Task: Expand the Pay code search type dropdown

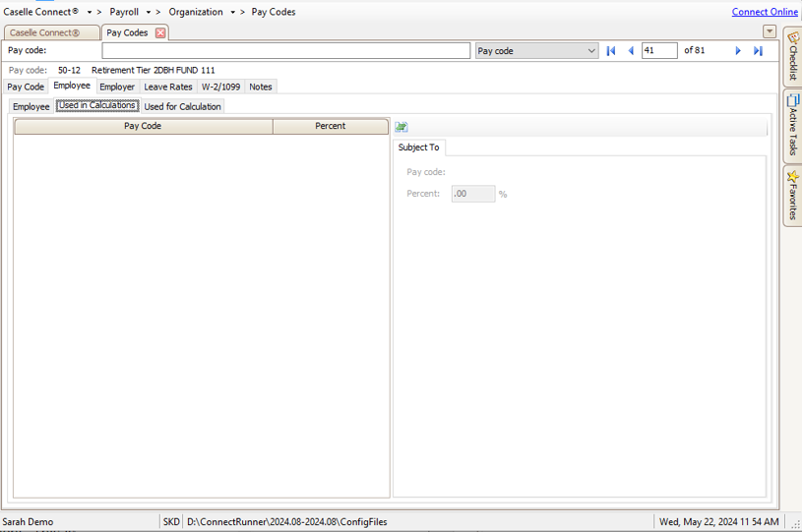Action: 590,51
